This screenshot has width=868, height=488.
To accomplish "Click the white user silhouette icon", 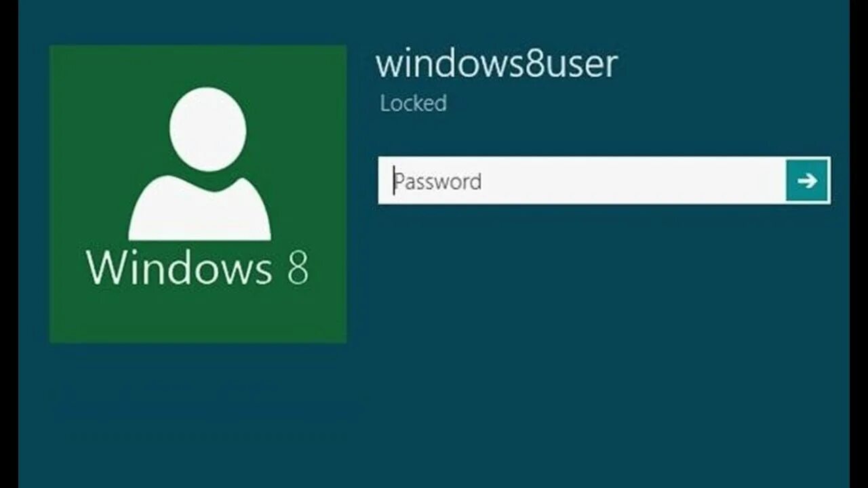I will tap(200, 163).
